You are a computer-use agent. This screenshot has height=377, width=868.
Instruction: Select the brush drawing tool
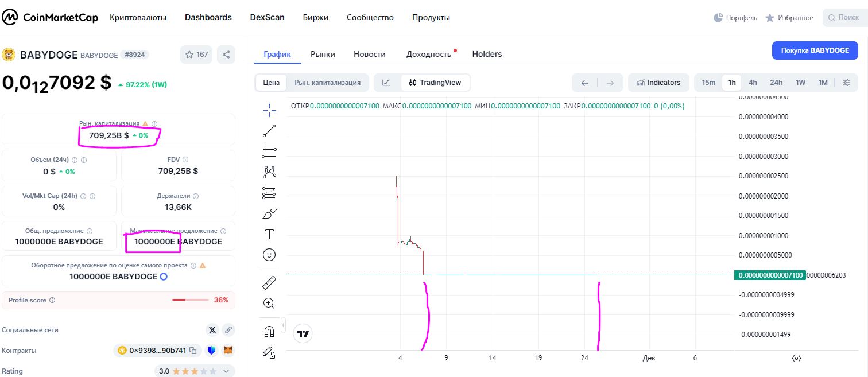click(269, 213)
